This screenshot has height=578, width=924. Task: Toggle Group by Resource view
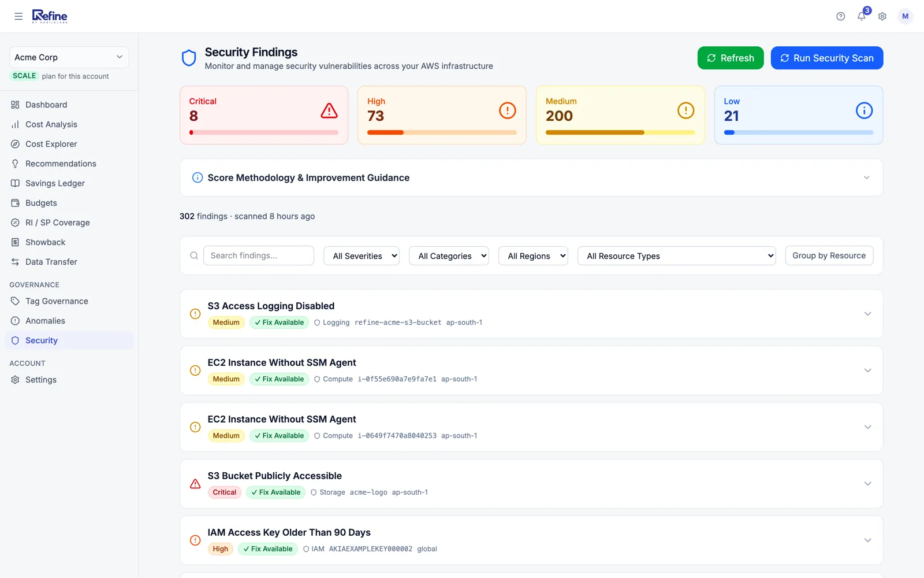[x=829, y=255]
